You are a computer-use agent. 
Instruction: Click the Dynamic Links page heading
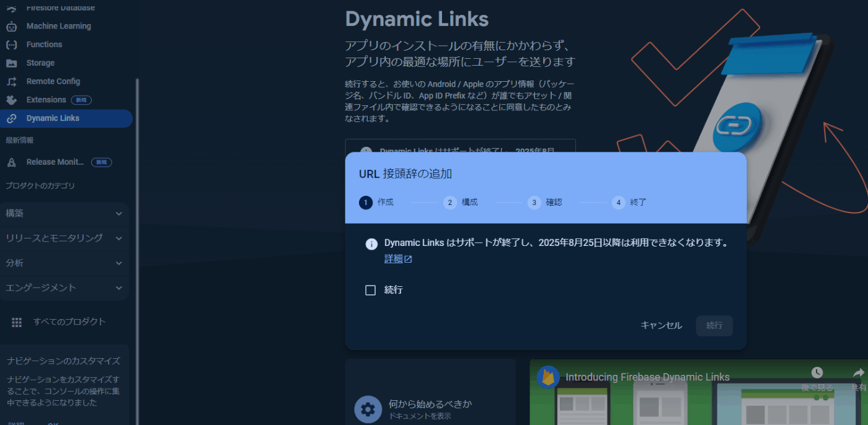click(x=417, y=19)
